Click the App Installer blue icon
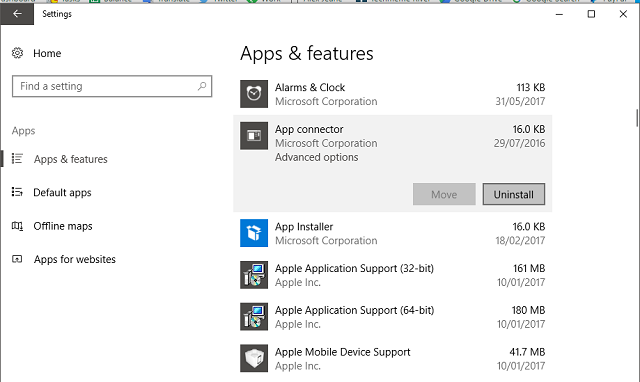This screenshot has height=382, width=640. pos(254,233)
